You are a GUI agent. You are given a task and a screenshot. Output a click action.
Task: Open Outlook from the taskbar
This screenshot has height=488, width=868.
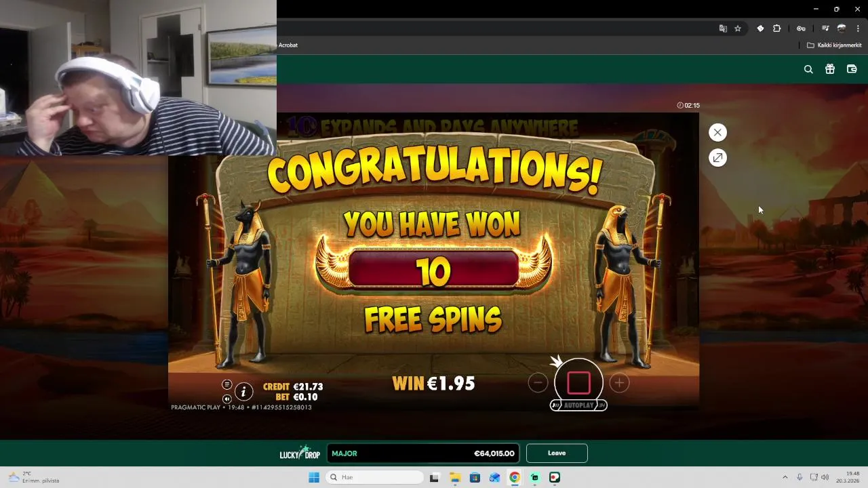click(495, 477)
